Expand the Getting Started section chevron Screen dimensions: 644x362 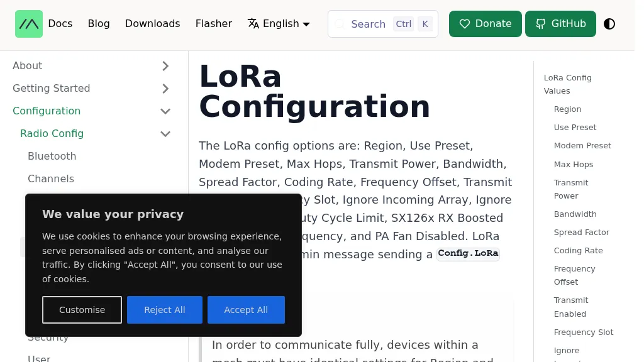[x=165, y=88]
